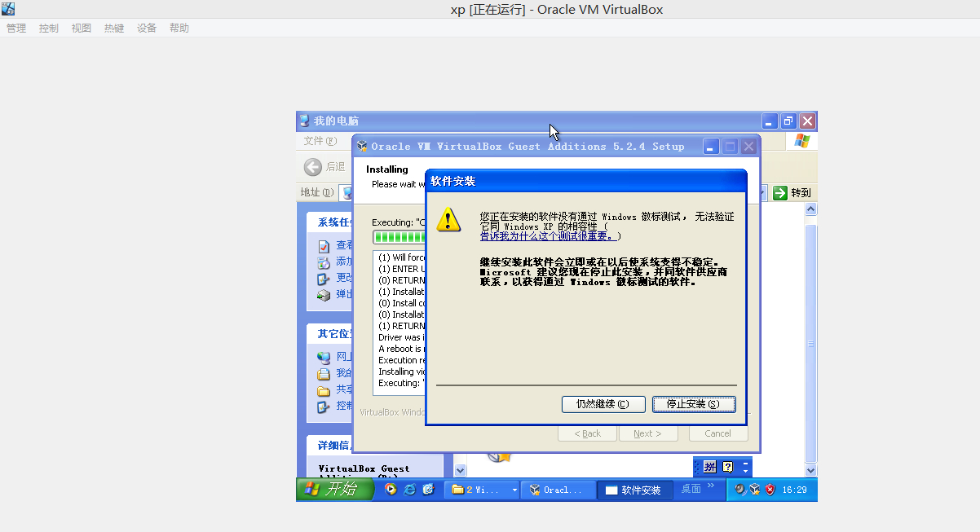
Task: Click the Guest Additions Setup title icon
Action: tap(363, 147)
